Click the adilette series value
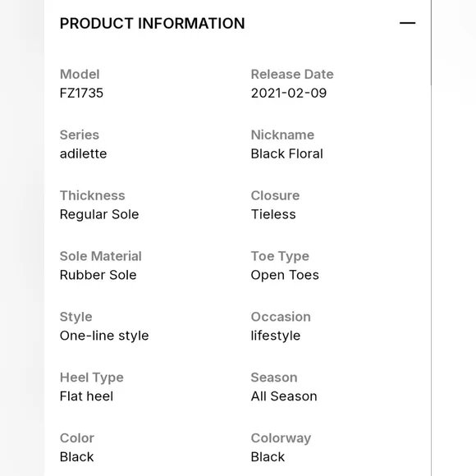This screenshot has width=476, height=476. click(83, 153)
